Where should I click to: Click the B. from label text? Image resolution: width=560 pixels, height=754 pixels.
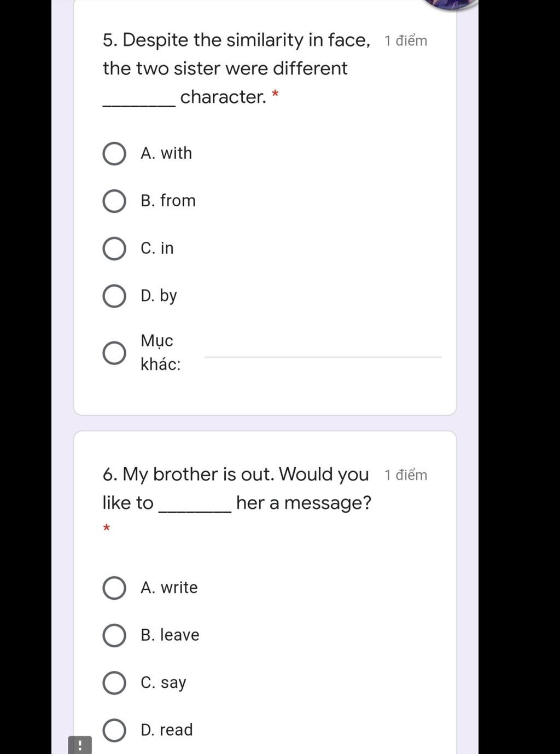(168, 201)
